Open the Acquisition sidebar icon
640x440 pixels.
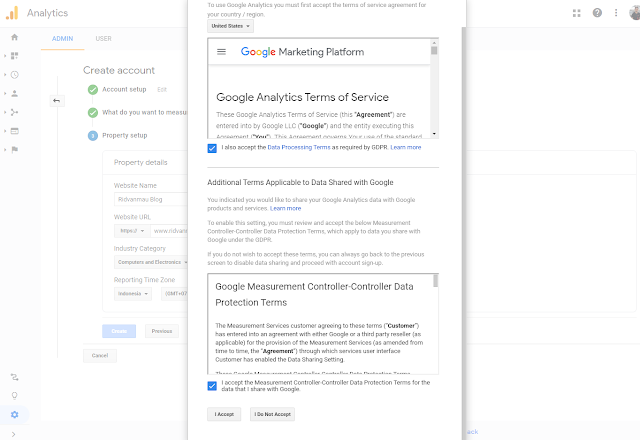pos(15,112)
